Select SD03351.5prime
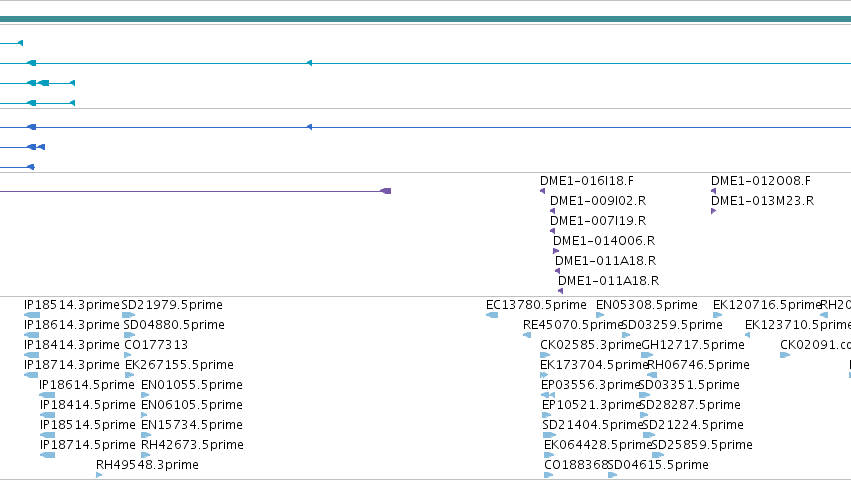Viewport: 851px width, 480px height. (690, 385)
